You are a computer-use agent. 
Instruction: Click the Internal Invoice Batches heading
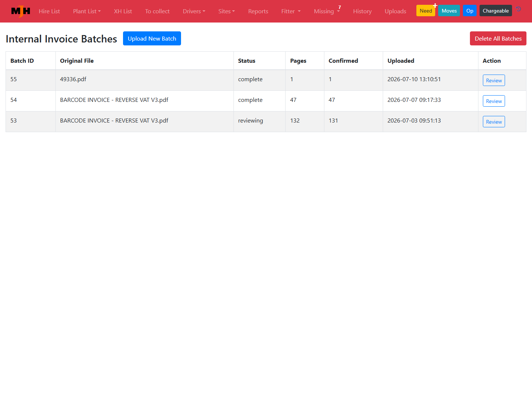click(61, 39)
